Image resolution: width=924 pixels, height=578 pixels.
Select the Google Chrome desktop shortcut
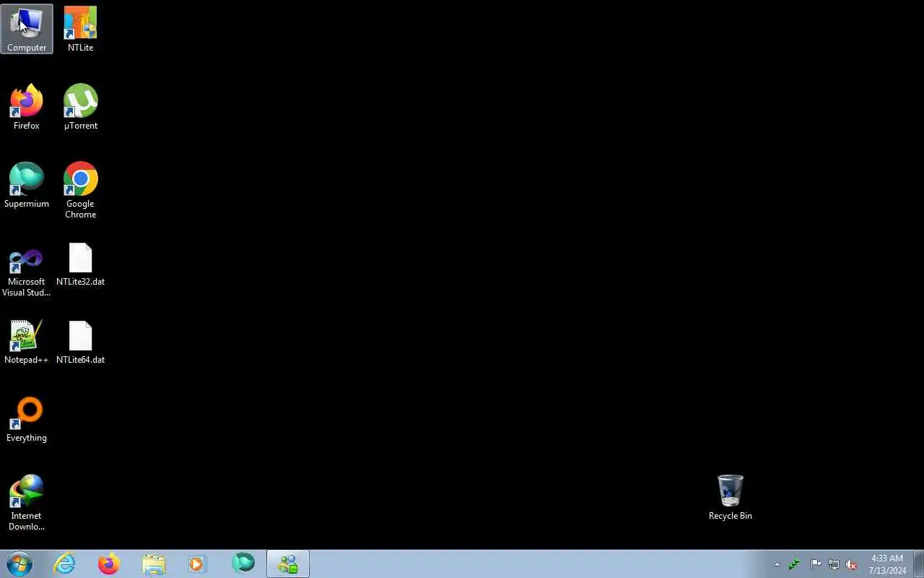click(x=80, y=190)
